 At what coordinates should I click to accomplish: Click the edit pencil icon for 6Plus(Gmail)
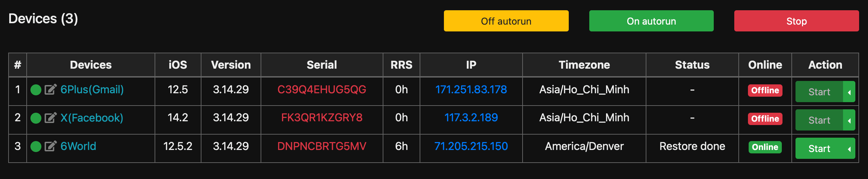50,89
